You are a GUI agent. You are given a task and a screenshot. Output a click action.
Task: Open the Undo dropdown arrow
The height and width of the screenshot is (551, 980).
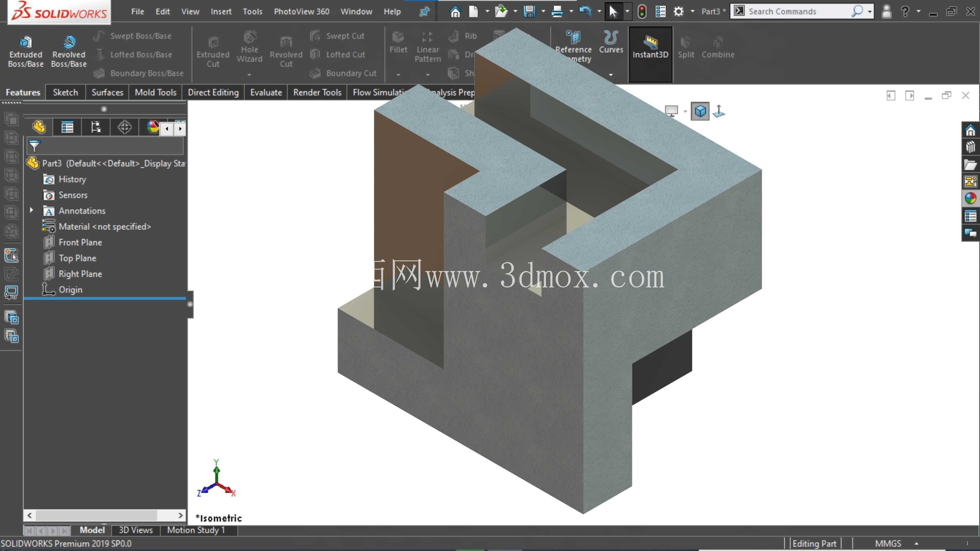click(599, 11)
